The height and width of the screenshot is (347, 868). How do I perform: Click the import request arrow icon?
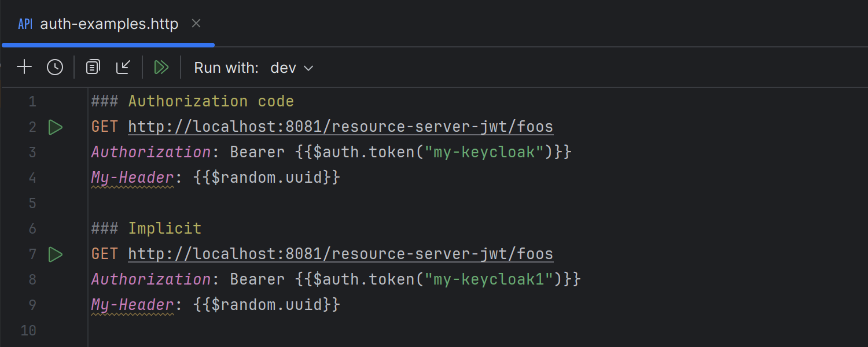123,67
